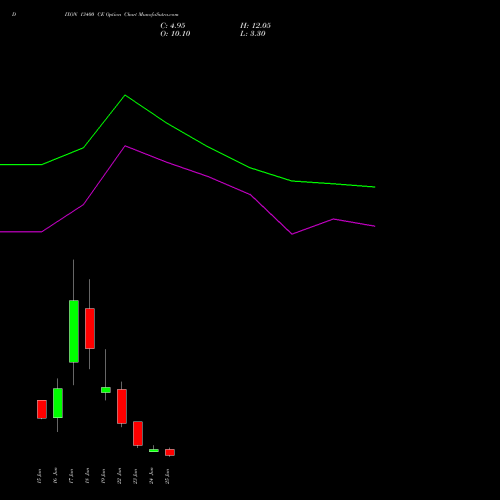
Task: Click the red candle for 18 Jun
Action: (x=90, y=329)
